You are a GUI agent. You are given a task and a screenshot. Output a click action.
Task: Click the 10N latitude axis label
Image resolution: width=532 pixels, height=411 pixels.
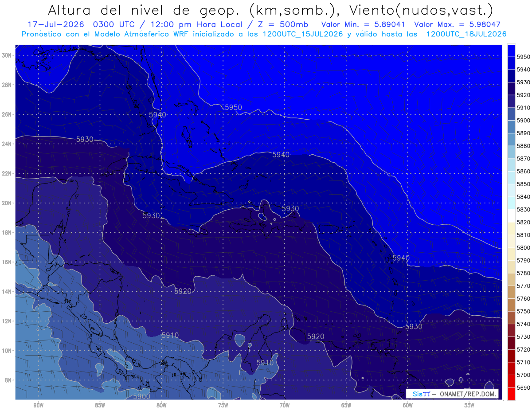tap(7, 351)
